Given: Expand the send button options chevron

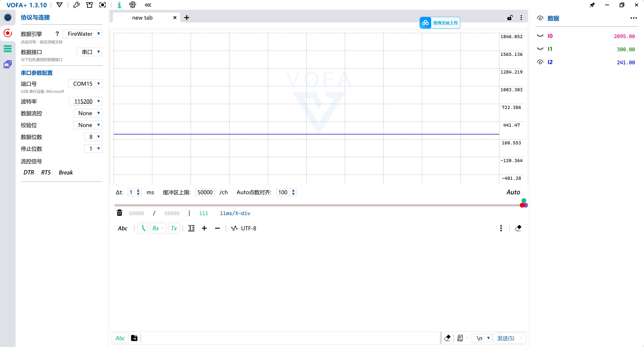Looking at the screenshot, I should point(521,338).
